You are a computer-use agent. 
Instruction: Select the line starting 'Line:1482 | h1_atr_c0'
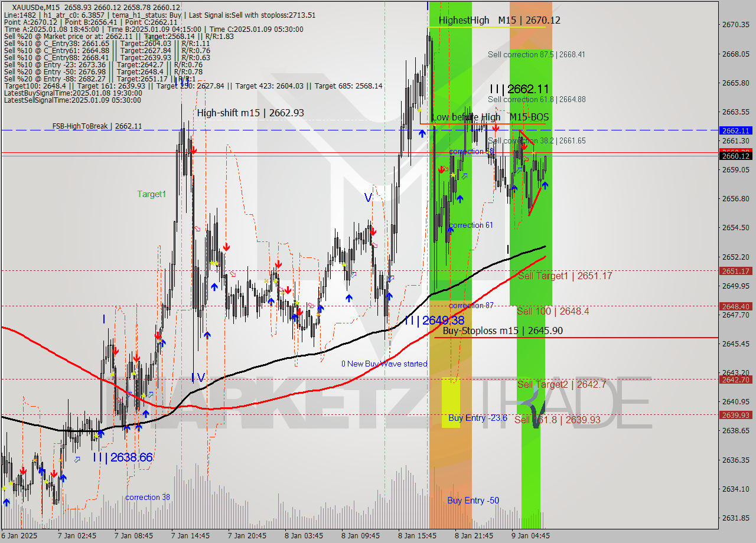click(x=159, y=15)
